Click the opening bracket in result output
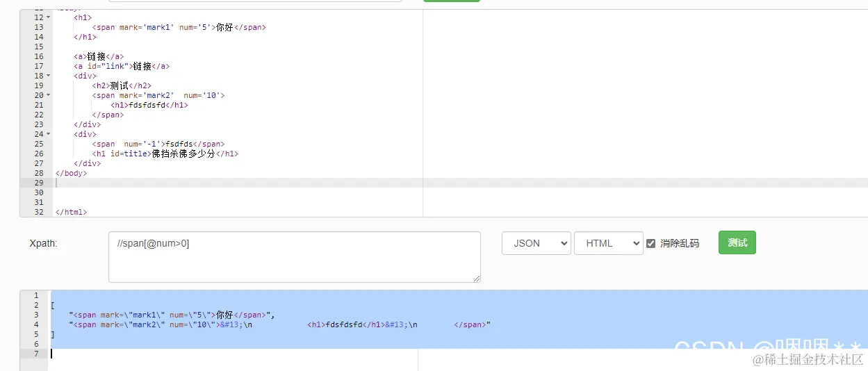The width and height of the screenshot is (868, 371). [52, 305]
